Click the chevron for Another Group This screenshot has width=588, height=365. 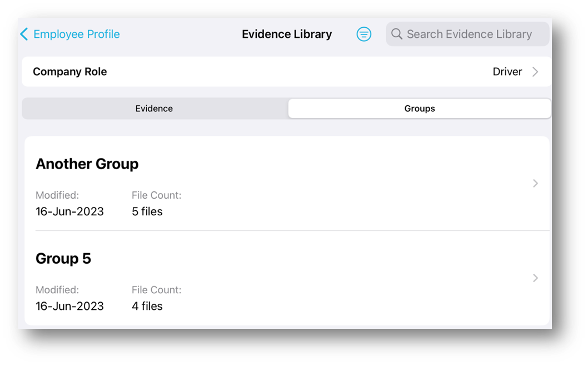point(536,183)
